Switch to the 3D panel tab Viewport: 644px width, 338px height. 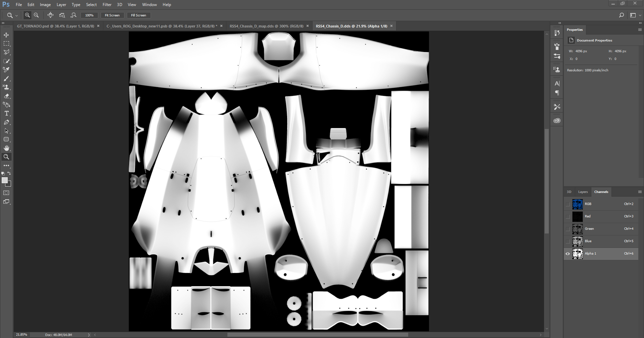click(x=569, y=192)
